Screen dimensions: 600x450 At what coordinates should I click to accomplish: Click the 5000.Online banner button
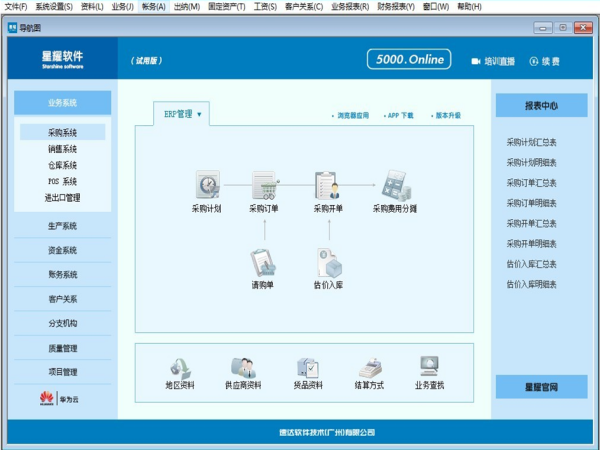pos(409,60)
